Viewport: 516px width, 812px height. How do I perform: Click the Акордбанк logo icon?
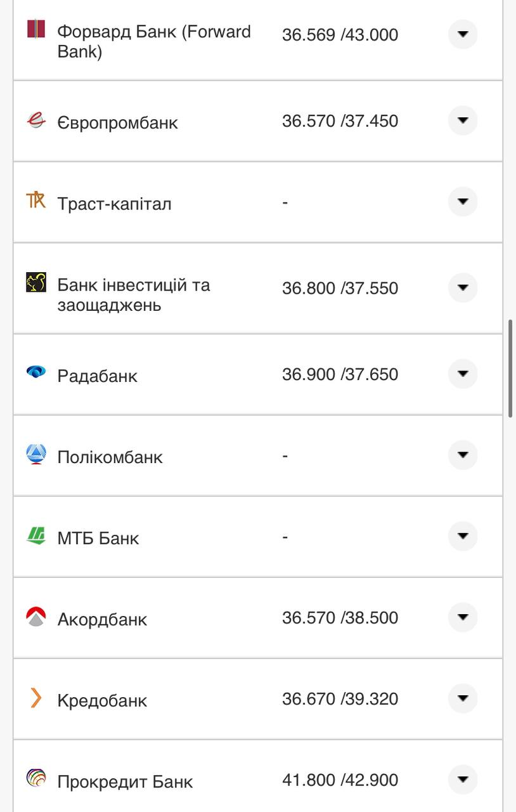(36, 617)
